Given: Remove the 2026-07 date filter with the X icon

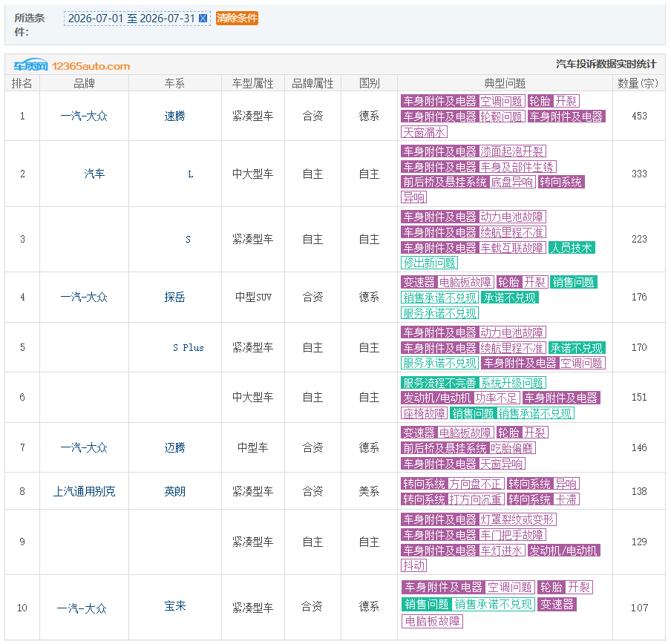Looking at the screenshot, I should click(x=203, y=18).
